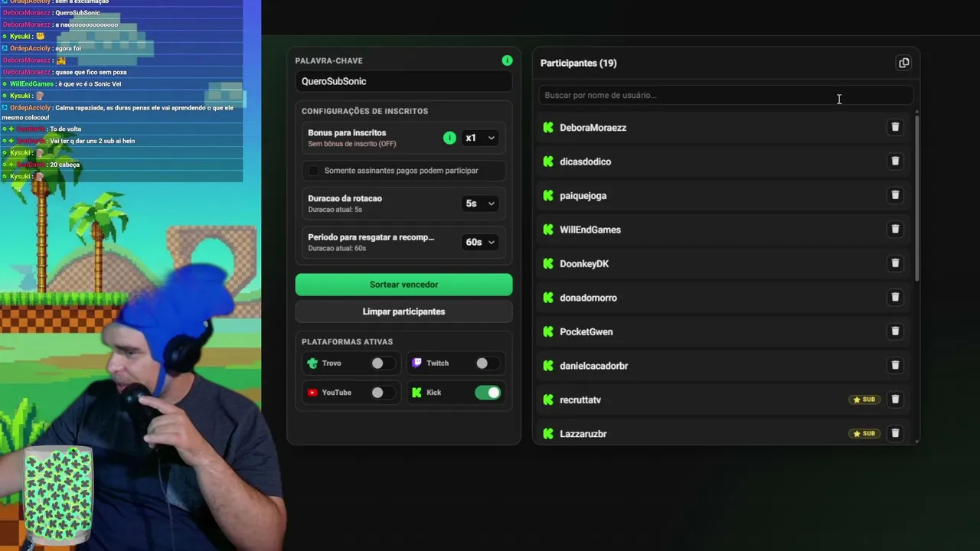
Task: Click the green info icon beside Palavra-chave
Action: point(507,60)
